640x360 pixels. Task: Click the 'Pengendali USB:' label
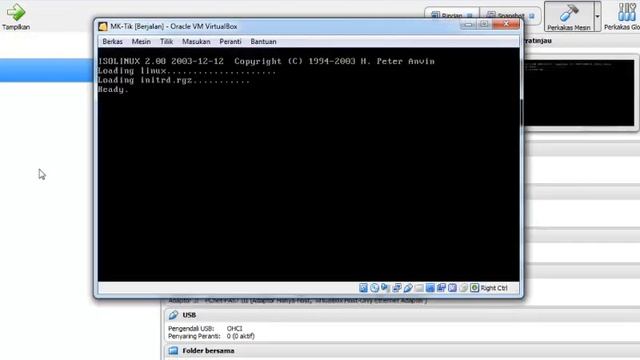(191, 328)
